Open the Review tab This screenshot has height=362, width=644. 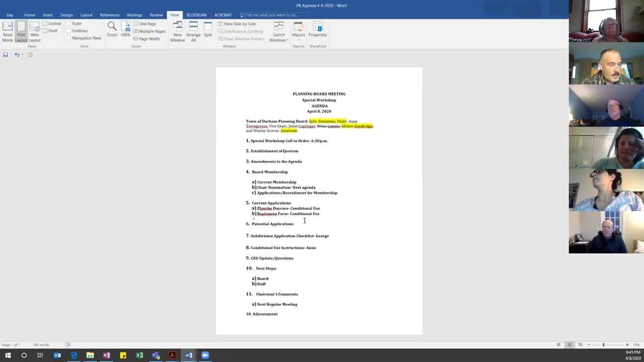coord(156,15)
